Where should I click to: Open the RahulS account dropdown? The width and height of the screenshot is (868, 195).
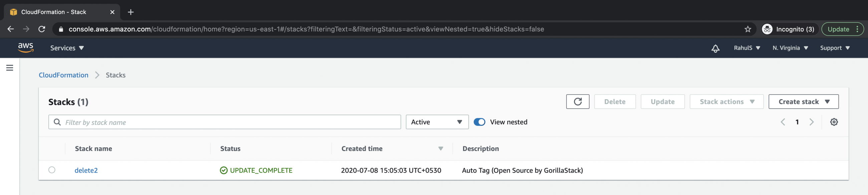747,48
